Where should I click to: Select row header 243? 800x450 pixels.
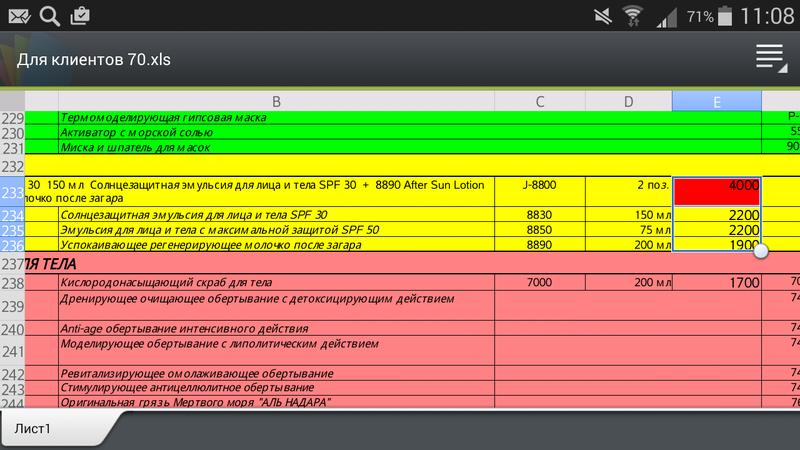[12, 389]
